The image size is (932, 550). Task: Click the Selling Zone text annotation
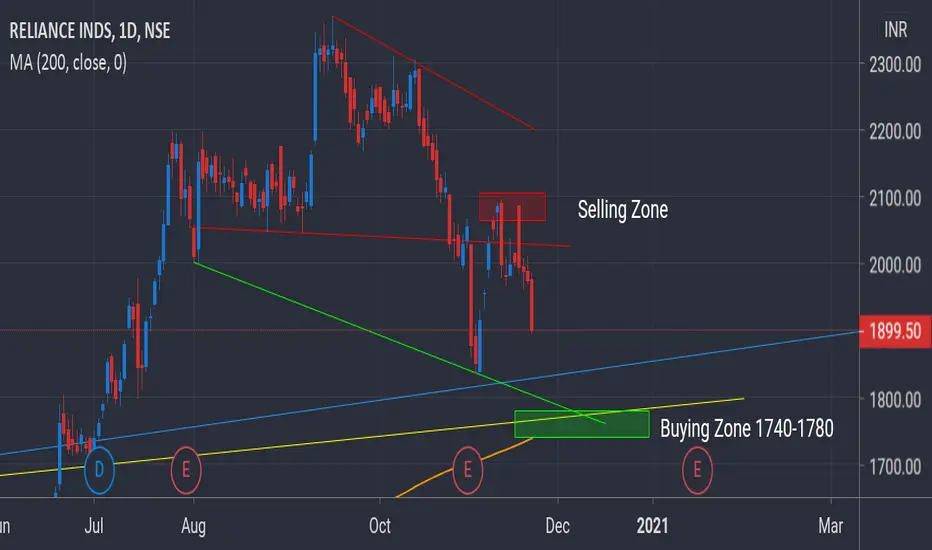623,210
